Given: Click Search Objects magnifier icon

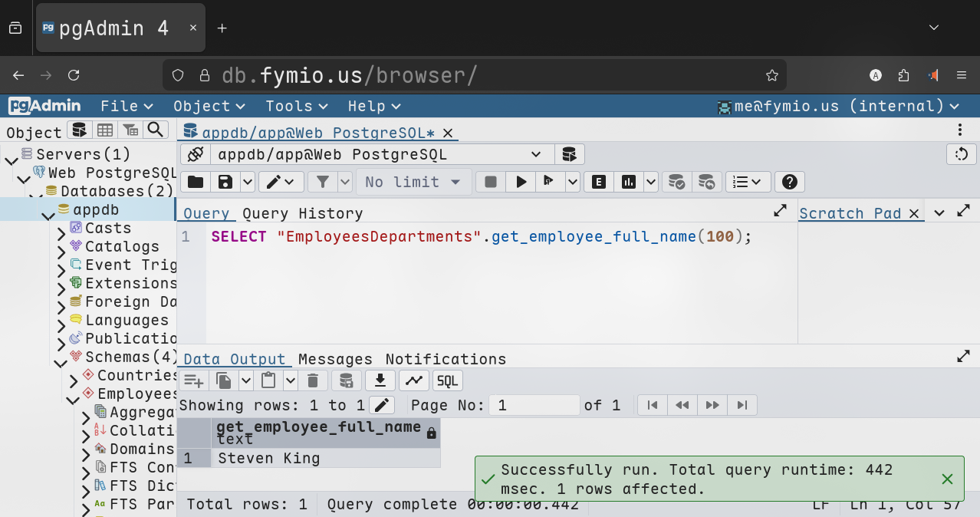Looking at the screenshot, I should pos(155,130).
